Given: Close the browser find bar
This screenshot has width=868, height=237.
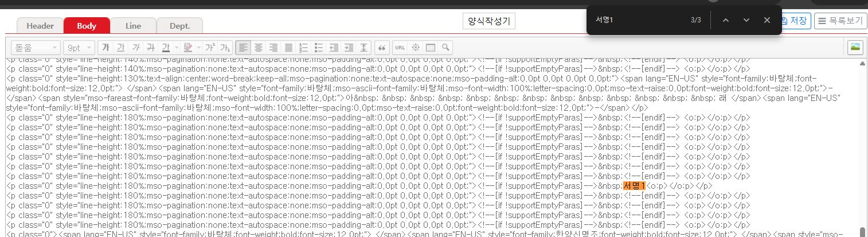Looking at the screenshot, I should click(767, 20).
